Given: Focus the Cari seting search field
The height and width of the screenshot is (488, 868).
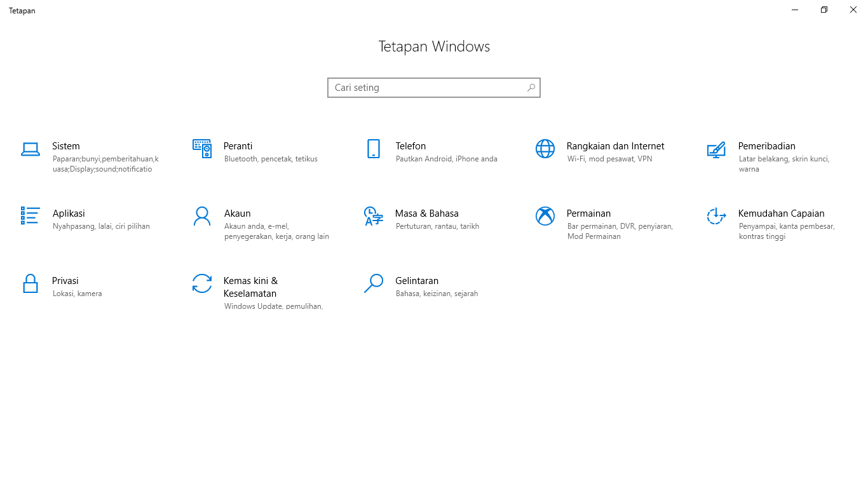Looking at the screenshot, I should [434, 88].
